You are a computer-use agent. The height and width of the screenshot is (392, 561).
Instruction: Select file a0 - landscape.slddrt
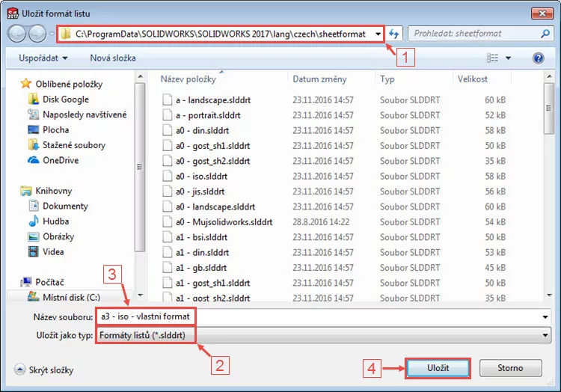click(x=215, y=206)
